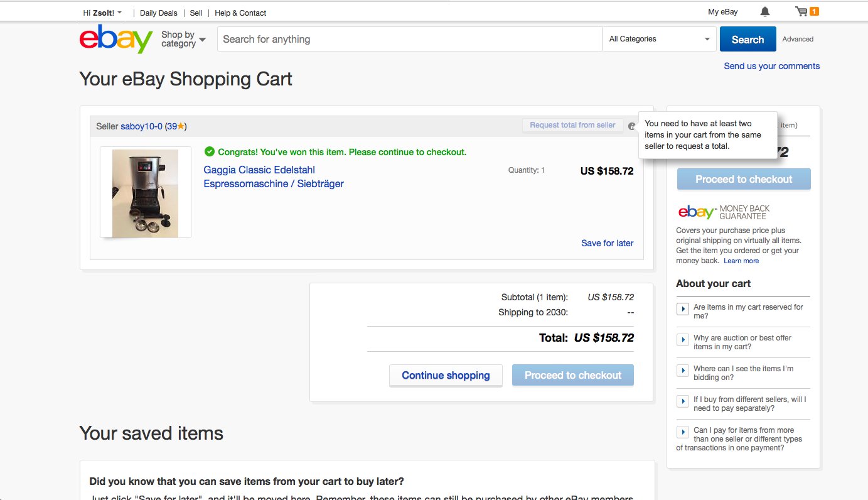This screenshot has height=500, width=868.
Task: Expand 'If I buy from different sellers' question
Action: [683, 401]
